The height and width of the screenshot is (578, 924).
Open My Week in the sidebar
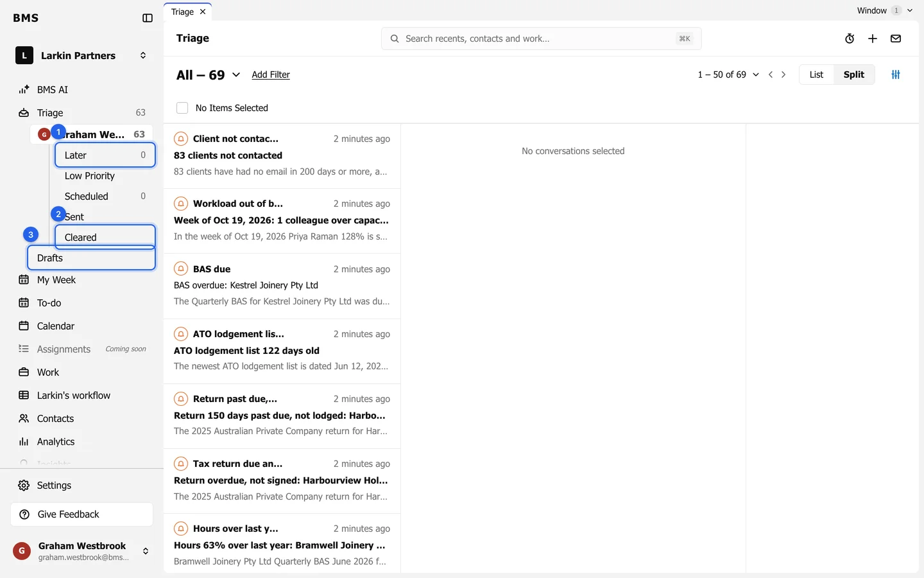[x=82, y=279]
